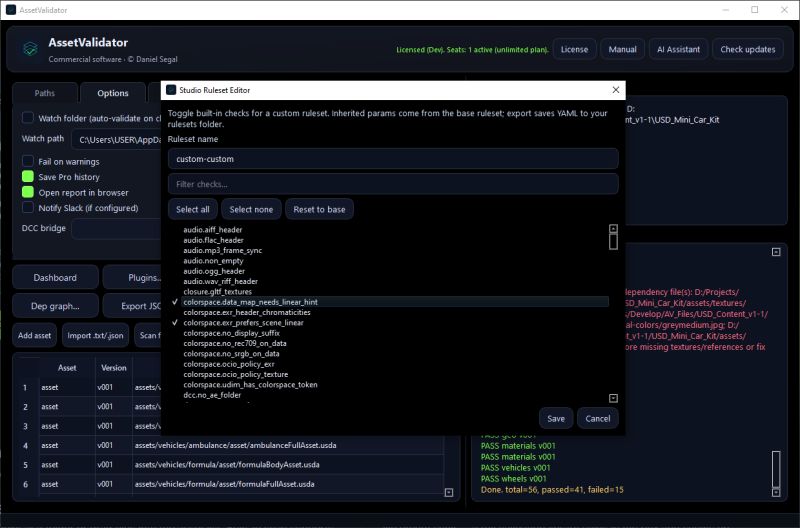Open Dep graph... button
The height and width of the screenshot is (528, 800).
tap(55, 306)
